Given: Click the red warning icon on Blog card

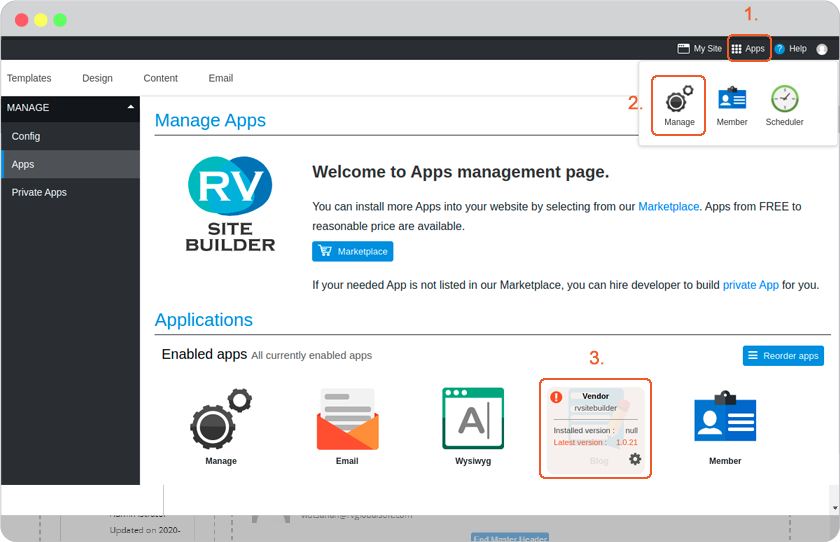Looking at the screenshot, I should tap(556, 397).
